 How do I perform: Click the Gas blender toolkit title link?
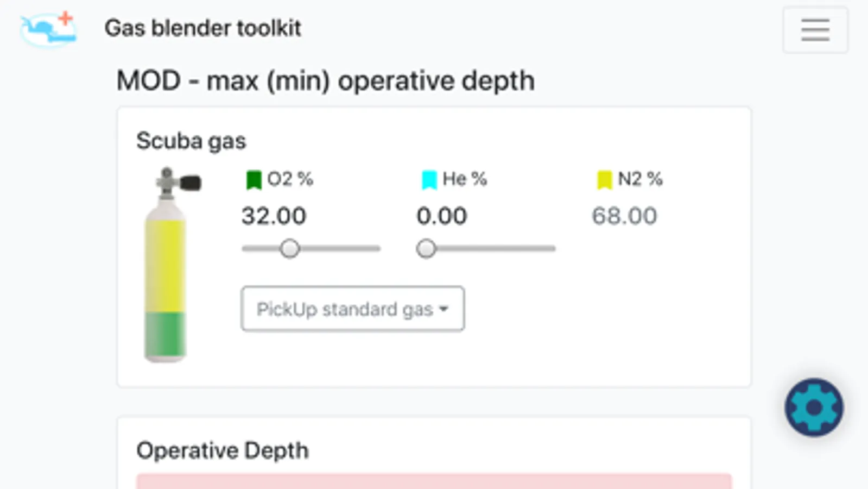(x=202, y=28)
